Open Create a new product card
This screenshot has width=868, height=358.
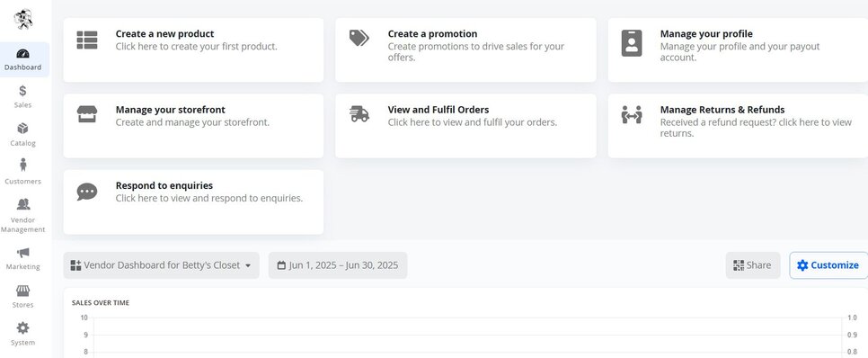point(193,49)
